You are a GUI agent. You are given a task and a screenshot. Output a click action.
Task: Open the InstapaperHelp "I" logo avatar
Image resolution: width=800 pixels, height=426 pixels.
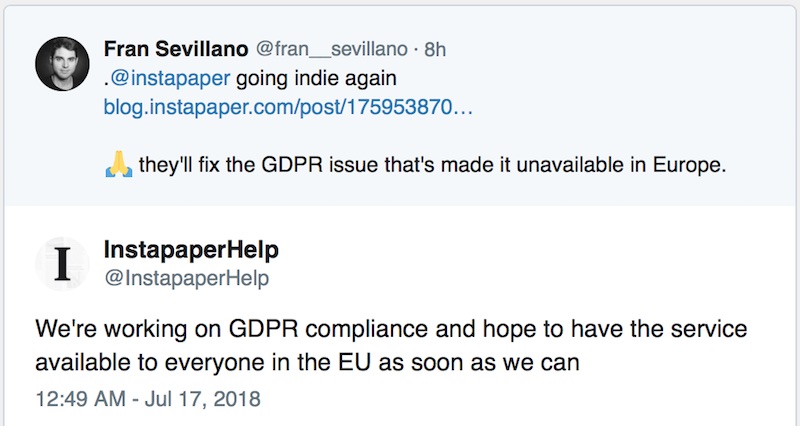tap(64, 262)
